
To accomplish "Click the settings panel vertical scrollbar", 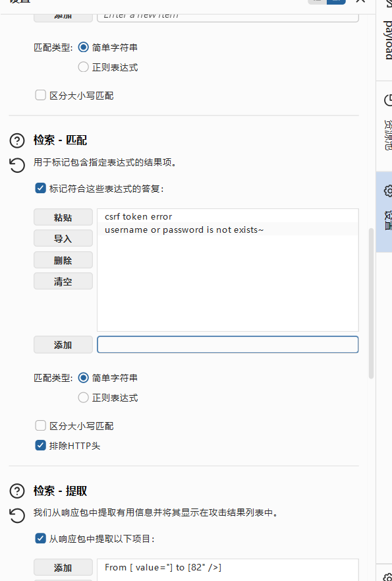I will pos(371,303).
